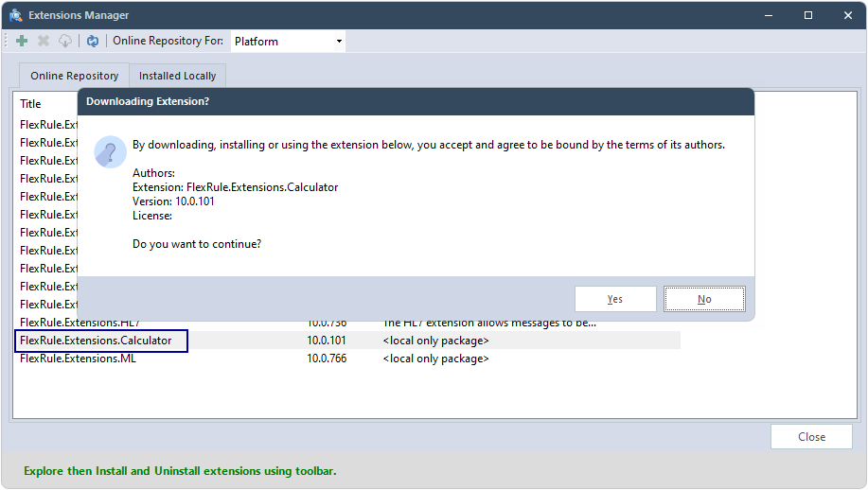Click the 'Version: 10.0.101' line in dialog

pyautogui.click(x=173, y=201)
